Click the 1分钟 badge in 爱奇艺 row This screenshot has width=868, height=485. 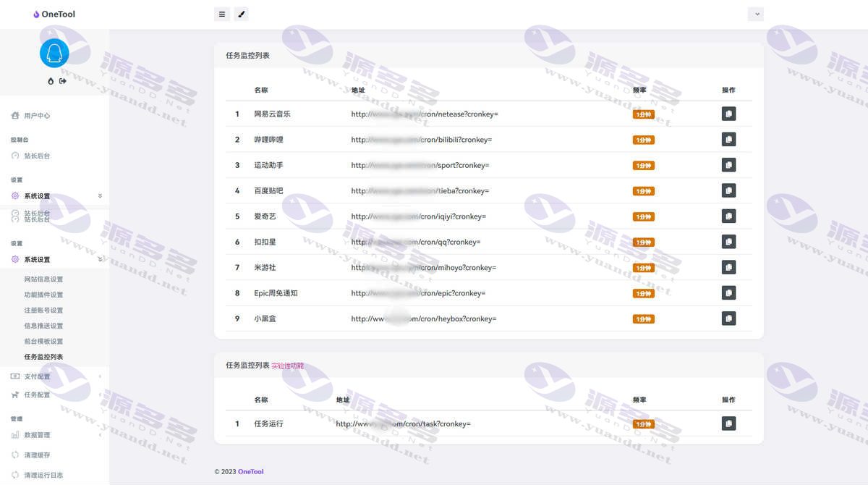coord(643,216)
